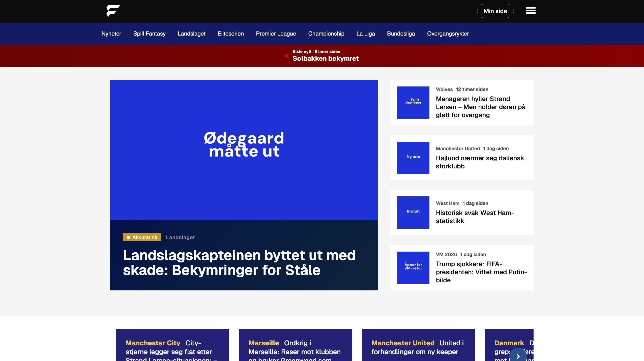Read the Solbakken bekymret breaking headline

click(326, 58)
